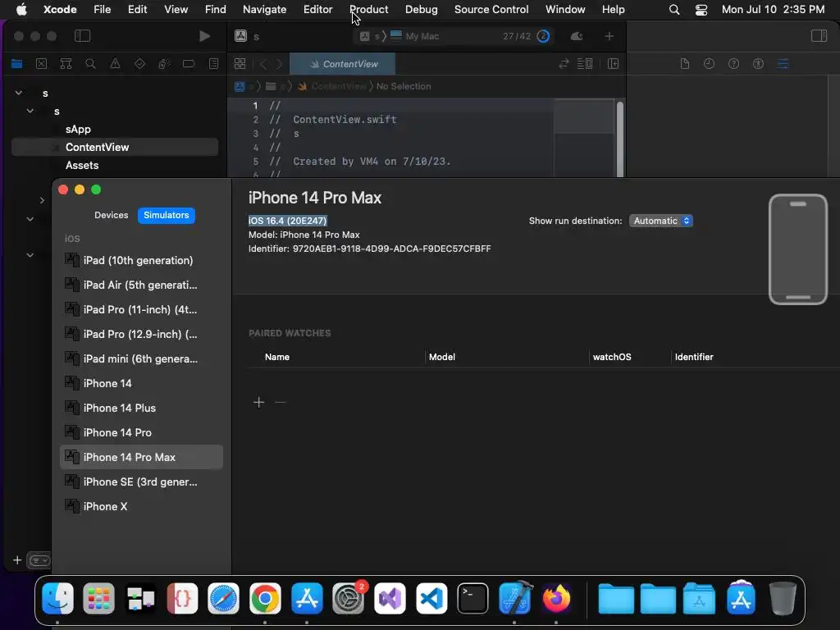Launch Terminal from the Dock

click(x=472, y=598)
